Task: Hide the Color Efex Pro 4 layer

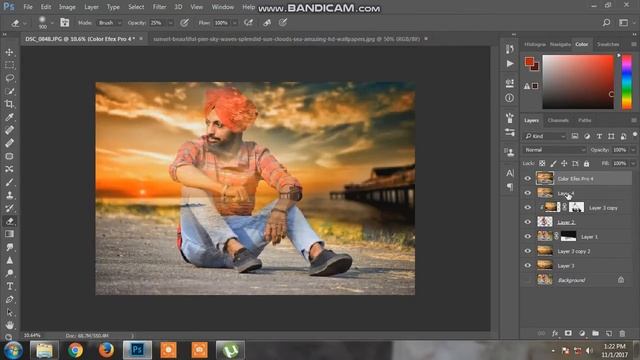Action: tap(528, 179)
